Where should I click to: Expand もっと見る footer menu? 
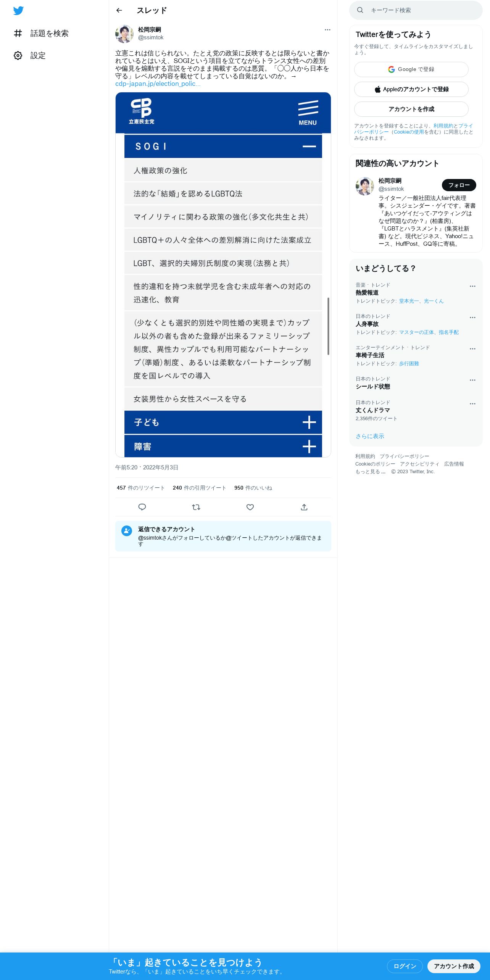(x=371, y=472)
